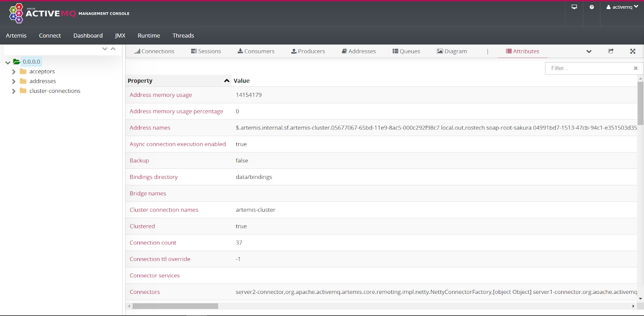Open the Producers tab
This screenshot has width=644, height=316.
tap(308, 51)
